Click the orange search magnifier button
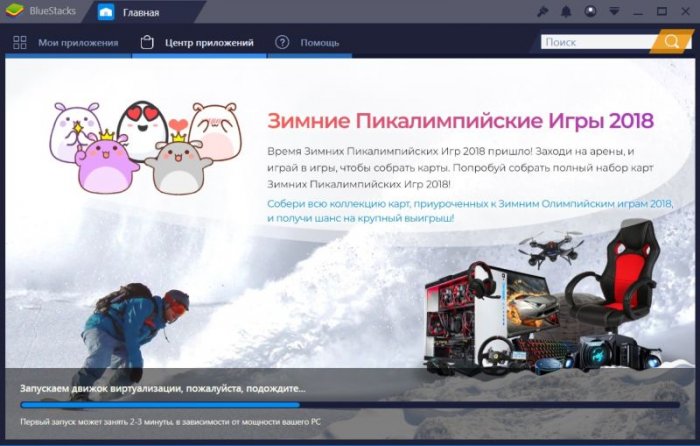The image size is (700, 446). pyautogui.click(x=671, y=42)
